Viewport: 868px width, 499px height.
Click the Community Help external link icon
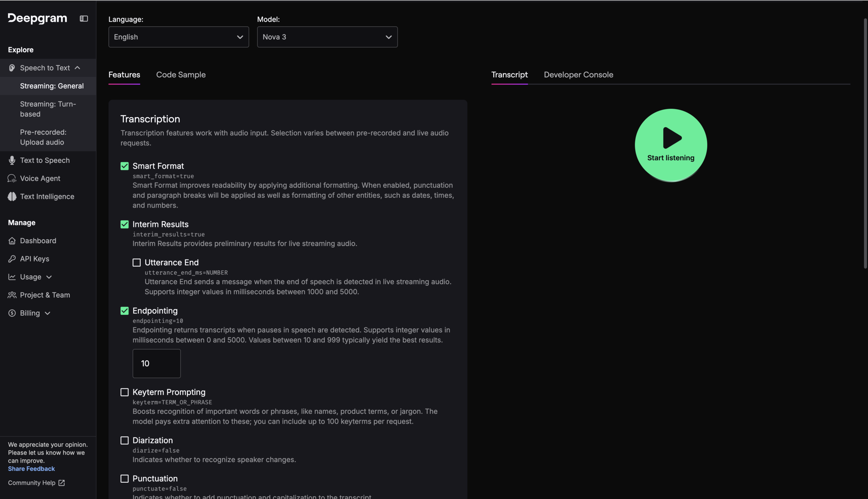tap(62, 483)
